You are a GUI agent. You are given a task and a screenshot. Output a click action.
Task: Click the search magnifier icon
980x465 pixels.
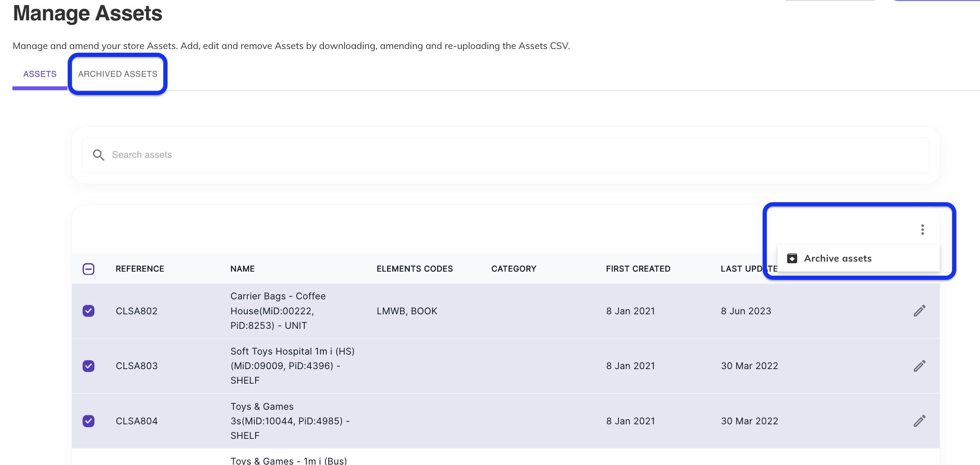pyautogui.click(x=98, y=155)
